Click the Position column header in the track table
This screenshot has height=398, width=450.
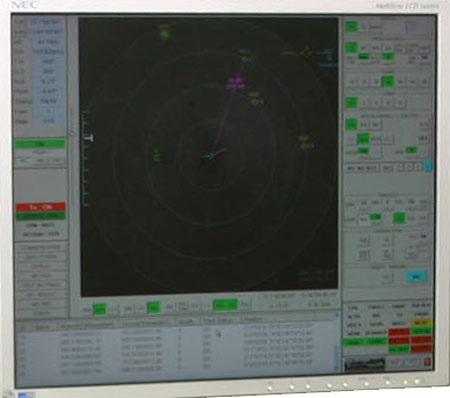pyautogui.click(x=253, y=320)
